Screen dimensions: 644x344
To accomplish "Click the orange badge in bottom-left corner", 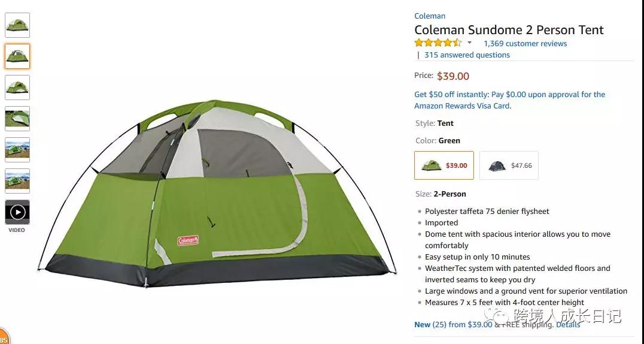I will [4, 337].
